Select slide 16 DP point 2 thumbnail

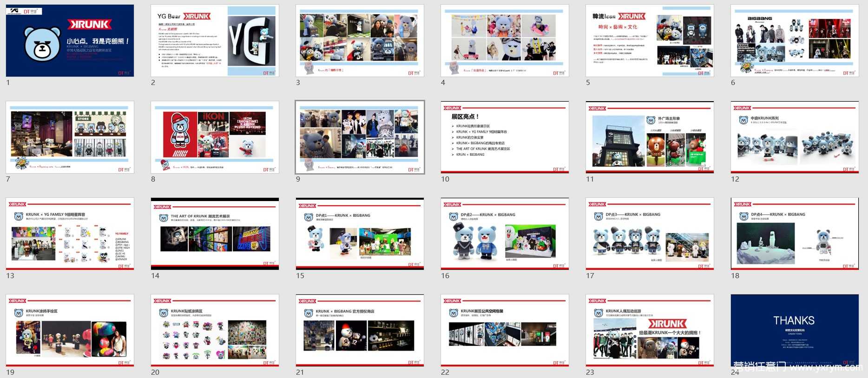505,234
